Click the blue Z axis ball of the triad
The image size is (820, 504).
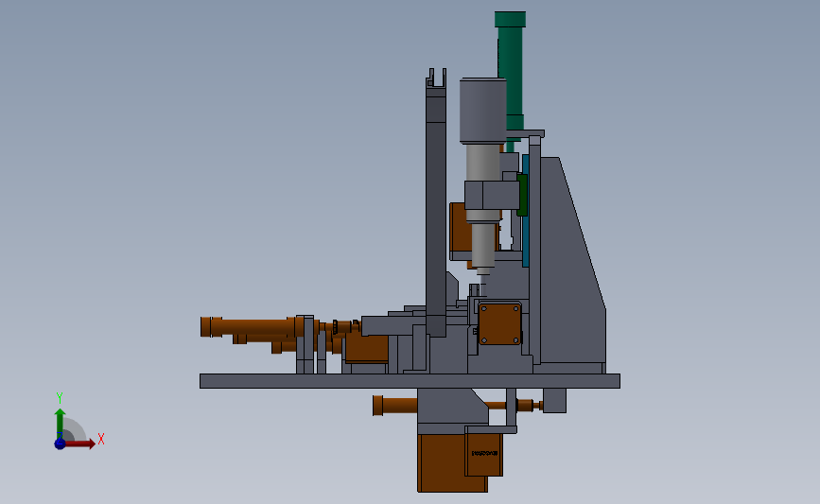click(x=61, y=443)
